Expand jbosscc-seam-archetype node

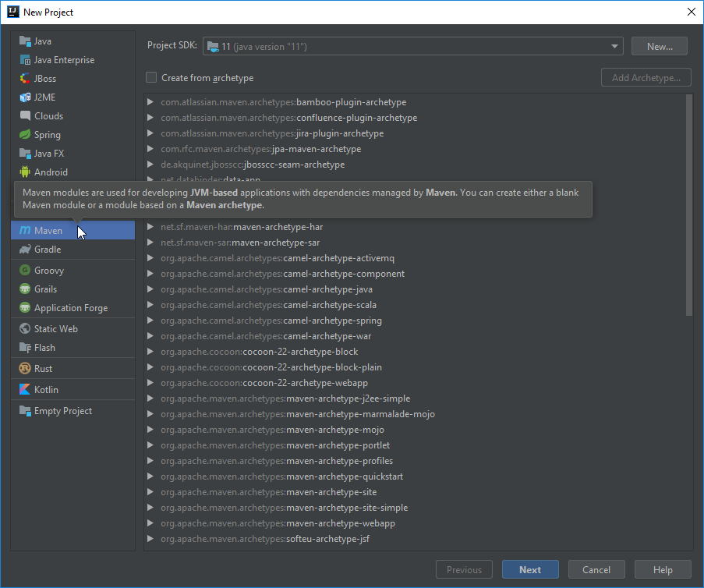click(x=150, y=165)
